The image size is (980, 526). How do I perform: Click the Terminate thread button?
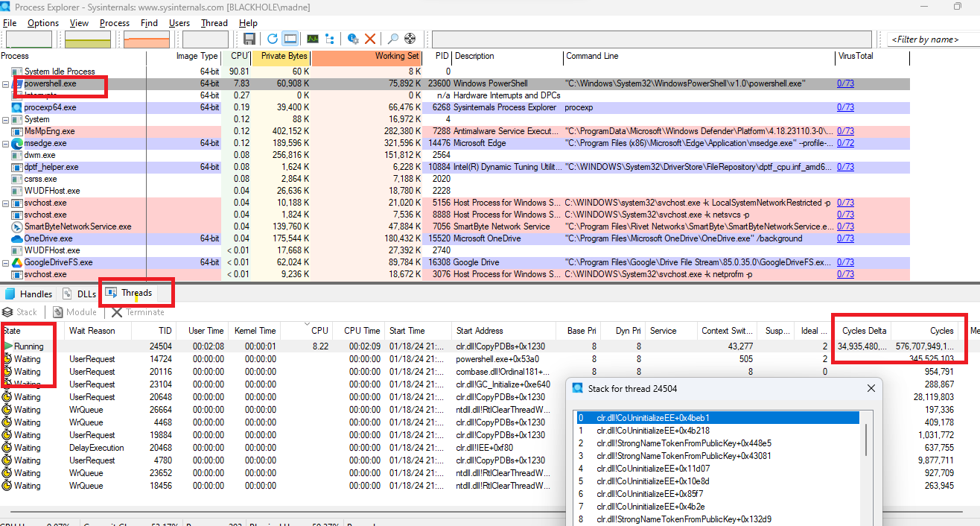[139, 312]
